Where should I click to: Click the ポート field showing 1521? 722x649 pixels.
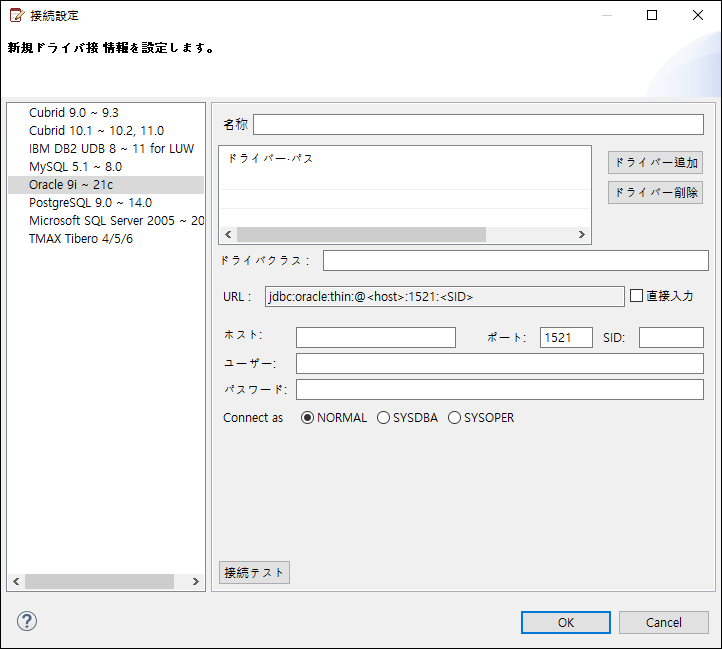(x=566, y=338)
